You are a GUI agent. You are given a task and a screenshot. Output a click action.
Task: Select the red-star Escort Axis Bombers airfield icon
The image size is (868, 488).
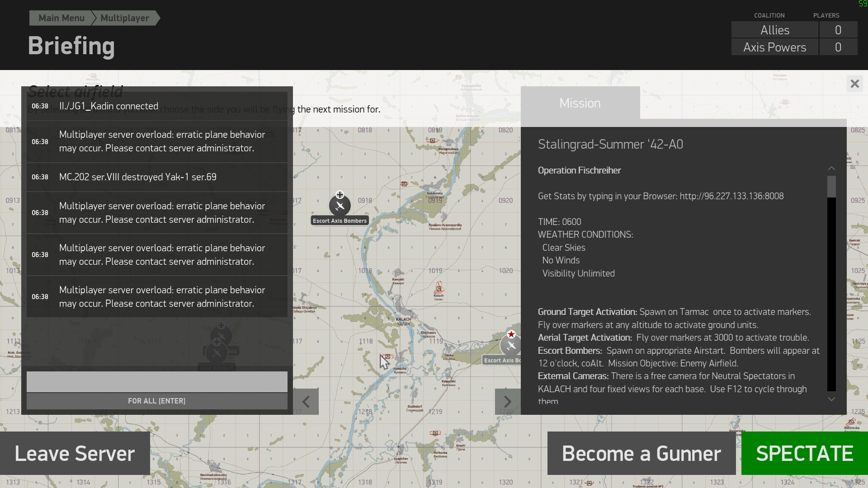coord(510,345)
